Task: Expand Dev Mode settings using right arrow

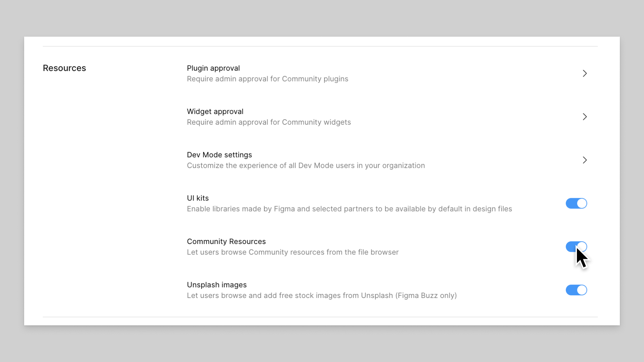Action: [585, 160]
